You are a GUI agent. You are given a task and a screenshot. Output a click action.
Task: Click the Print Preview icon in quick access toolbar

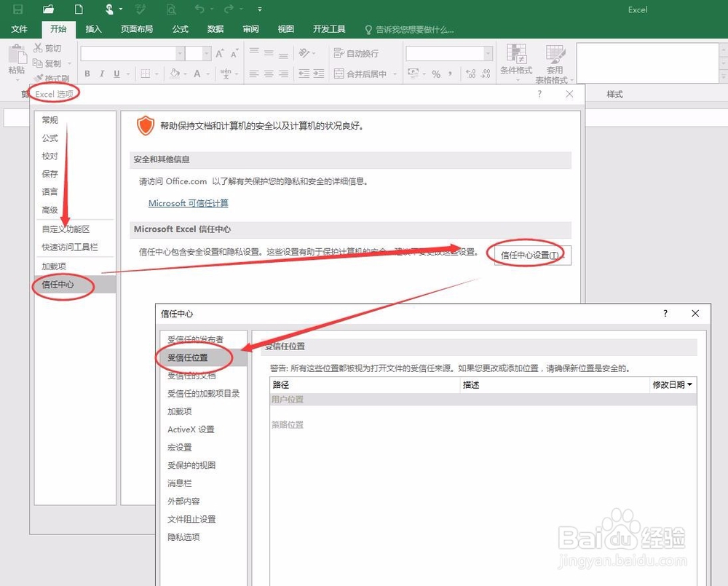(x=171, y=9)
